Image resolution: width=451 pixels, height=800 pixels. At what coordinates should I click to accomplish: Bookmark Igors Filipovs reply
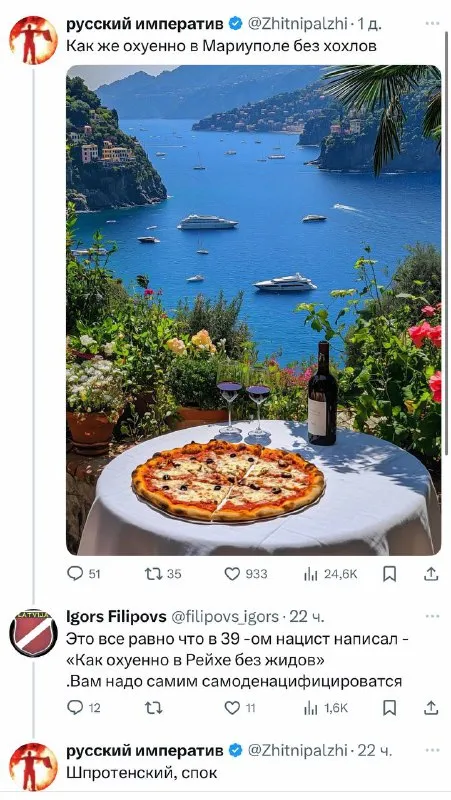pos(389,708)
